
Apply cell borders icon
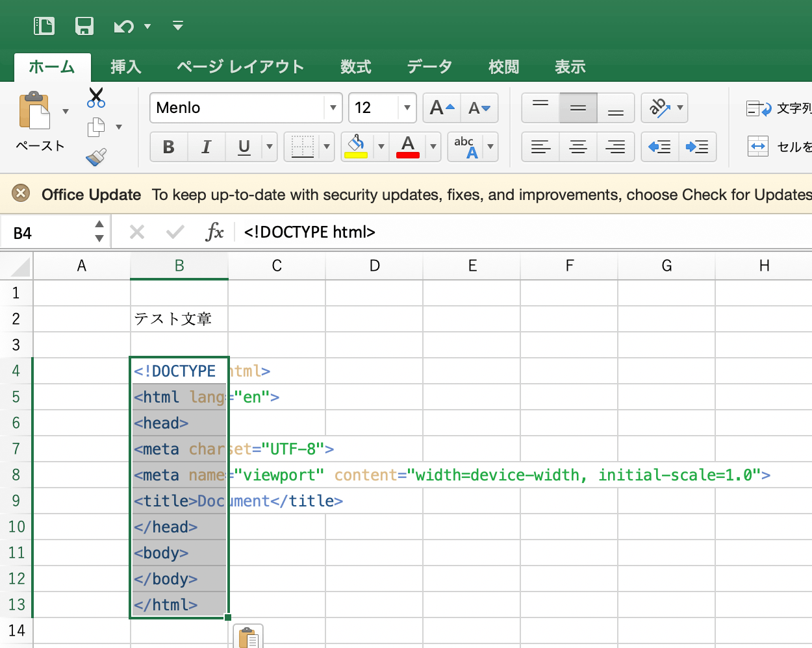coord(302,147)
